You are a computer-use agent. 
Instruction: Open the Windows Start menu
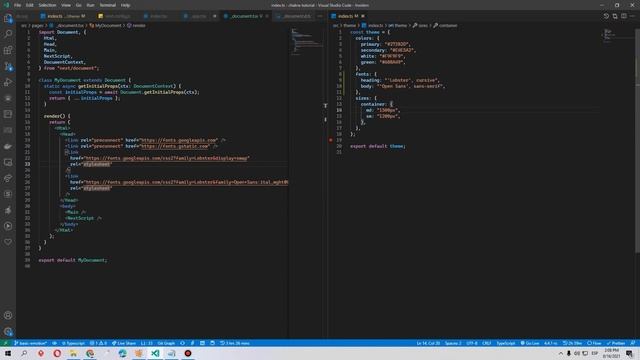pyautogui.click(x=8, y=353)
